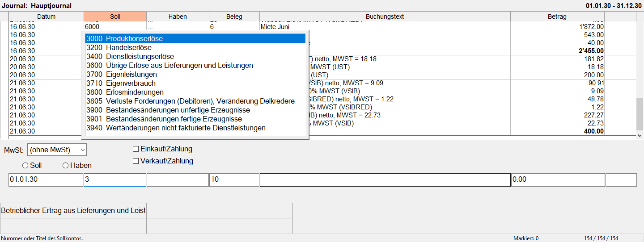Click the Soll account input containing 3

click(x=115, y=180)
